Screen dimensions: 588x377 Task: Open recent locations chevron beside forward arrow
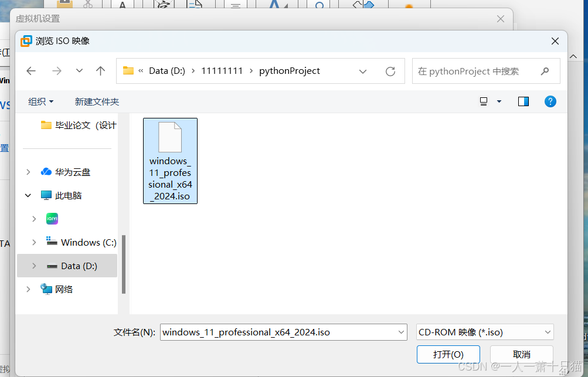coord(79,70)
